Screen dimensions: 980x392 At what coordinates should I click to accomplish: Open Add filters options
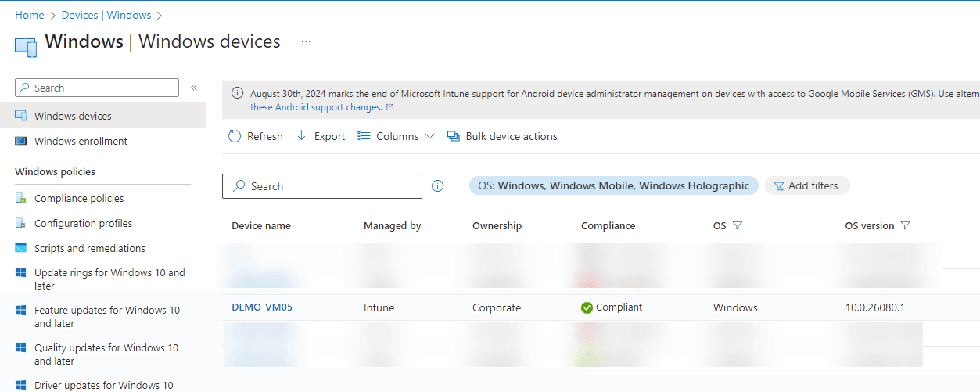coord(806,185)
